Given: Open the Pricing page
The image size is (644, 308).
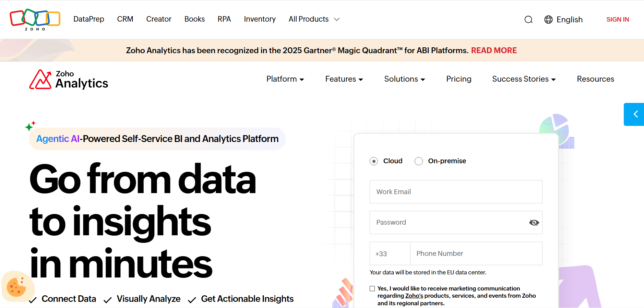Looking at the screenshot, I should pos(459,79).
